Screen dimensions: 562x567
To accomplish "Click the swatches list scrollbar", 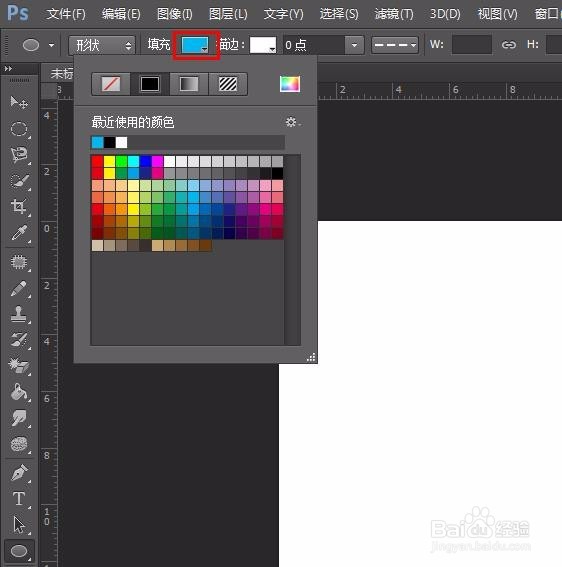I will (x=293, y=250).
